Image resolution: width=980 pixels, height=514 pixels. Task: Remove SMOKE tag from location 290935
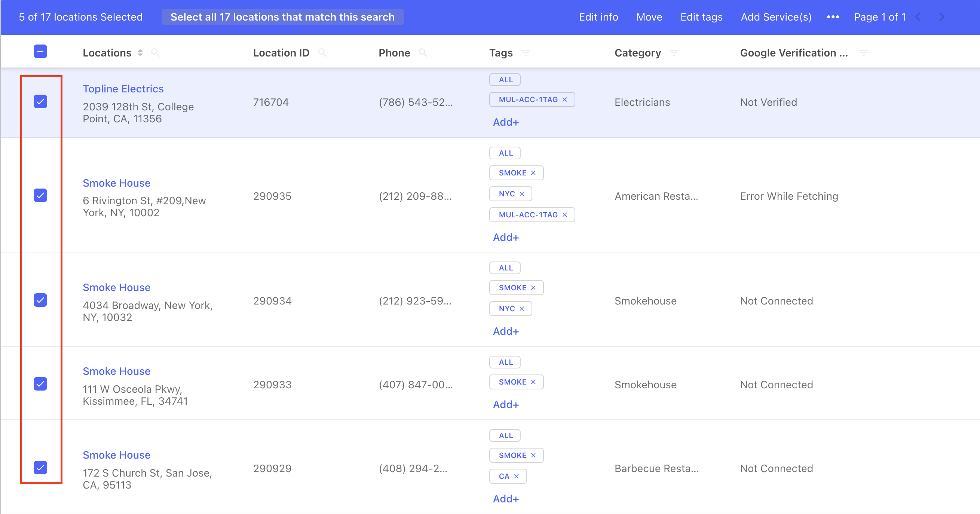(533, 173)
